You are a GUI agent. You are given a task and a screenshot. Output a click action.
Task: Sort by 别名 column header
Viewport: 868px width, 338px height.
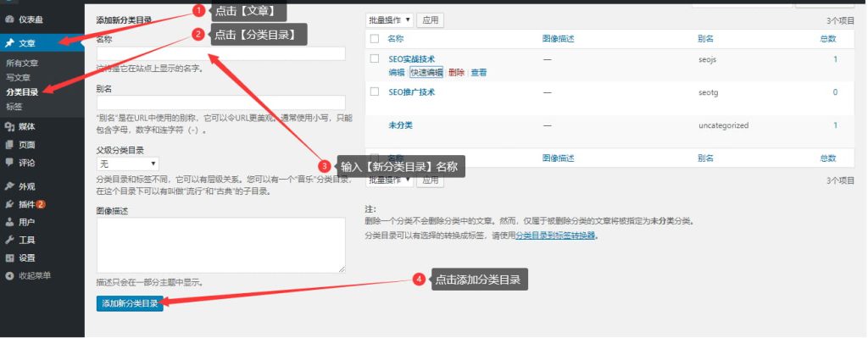click(706, 39)
